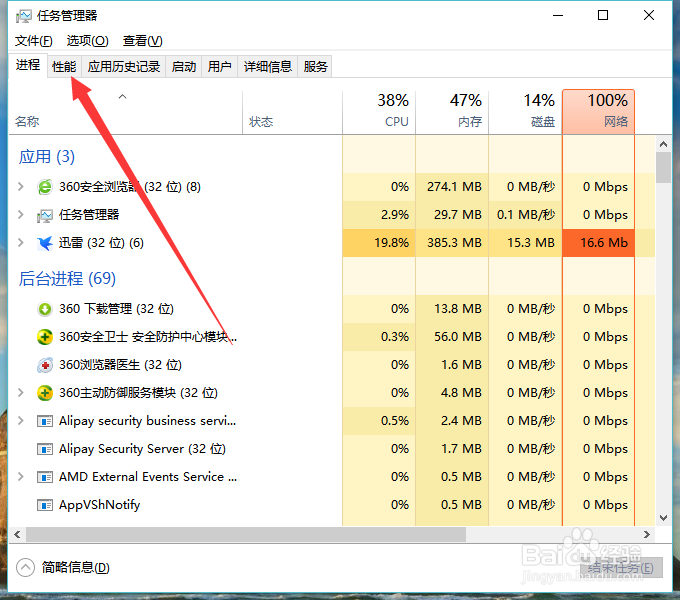Select the 进程 tab
The image size is (680, 600).
(x=28, y=66)
